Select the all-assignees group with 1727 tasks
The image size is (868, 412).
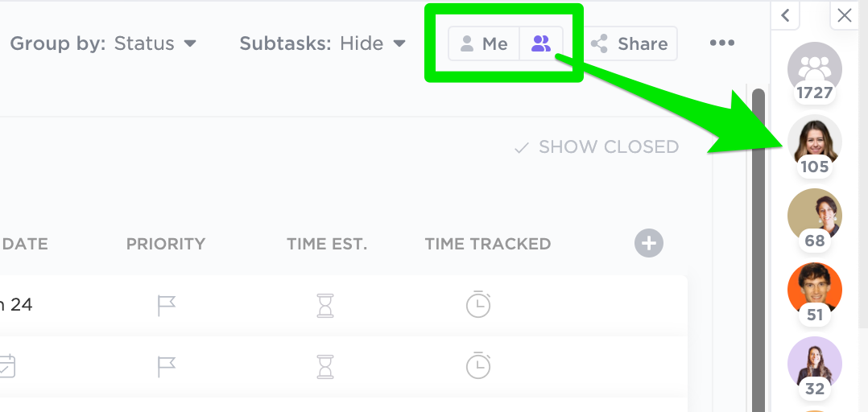click(x=814, y=72)
